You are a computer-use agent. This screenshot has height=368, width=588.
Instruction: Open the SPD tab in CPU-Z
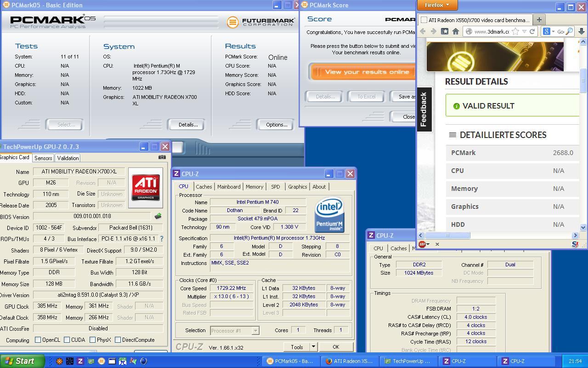275,187
